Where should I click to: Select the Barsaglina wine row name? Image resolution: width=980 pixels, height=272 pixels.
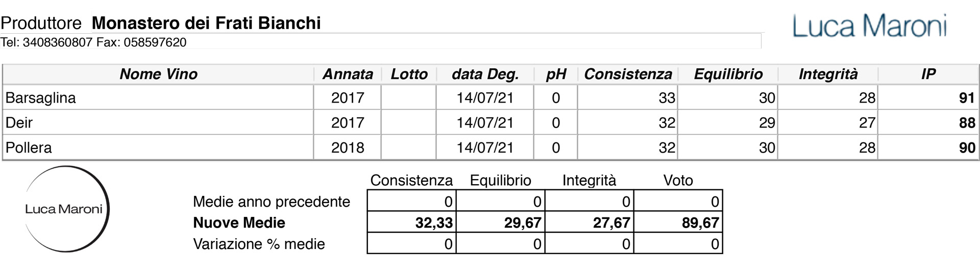click(41, 98)
